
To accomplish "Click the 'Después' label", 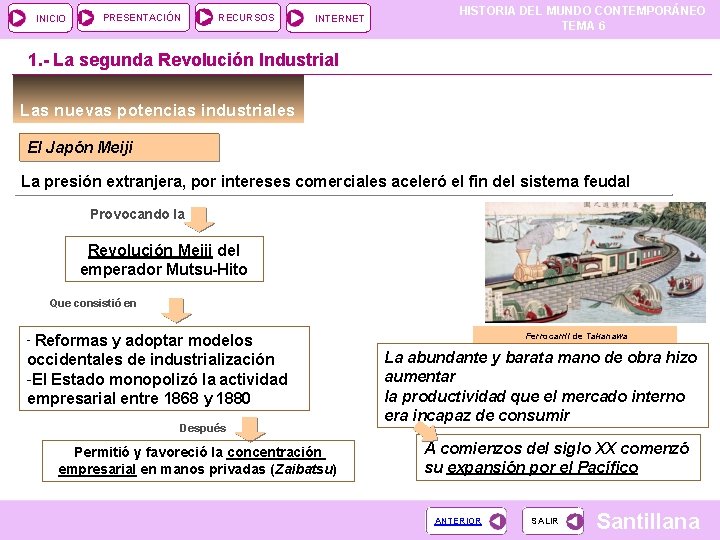I will click(x=202, y=428).
